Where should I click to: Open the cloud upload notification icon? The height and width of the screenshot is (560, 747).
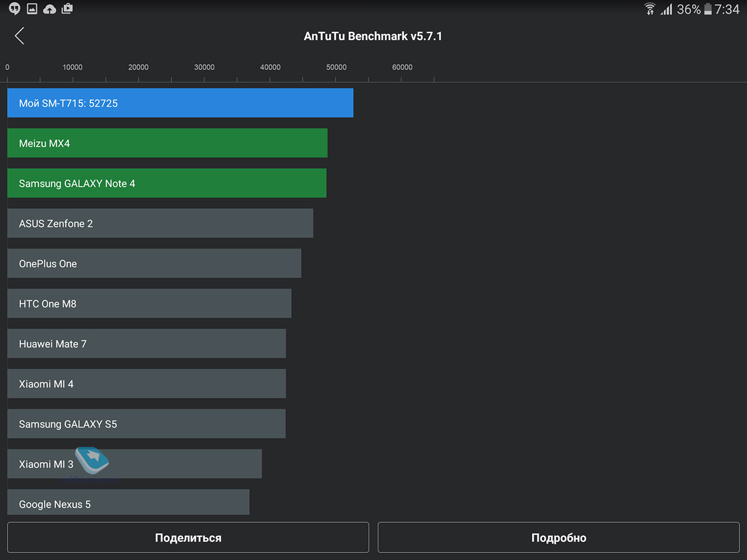click(50, 9)
